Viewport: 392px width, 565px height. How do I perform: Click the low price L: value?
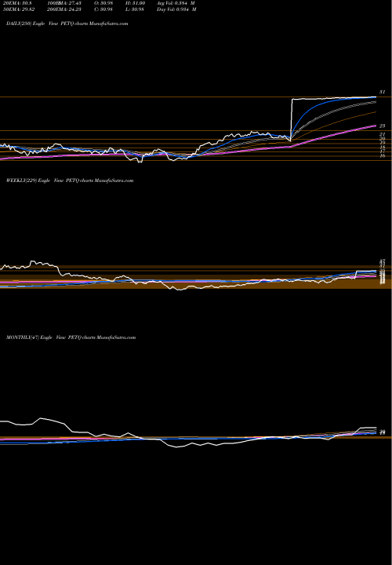click(134, 9)
